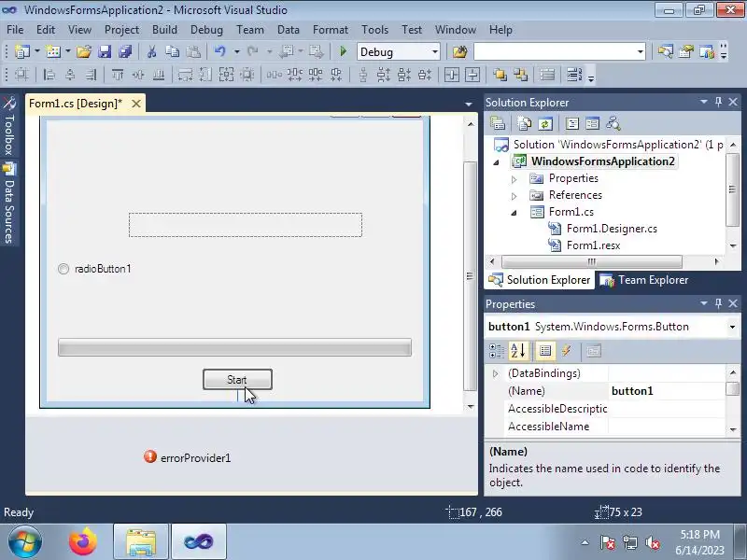Click the Copy icon in the toolbar
The width and height of the screenshot is (747, 560).
[172, 51]
